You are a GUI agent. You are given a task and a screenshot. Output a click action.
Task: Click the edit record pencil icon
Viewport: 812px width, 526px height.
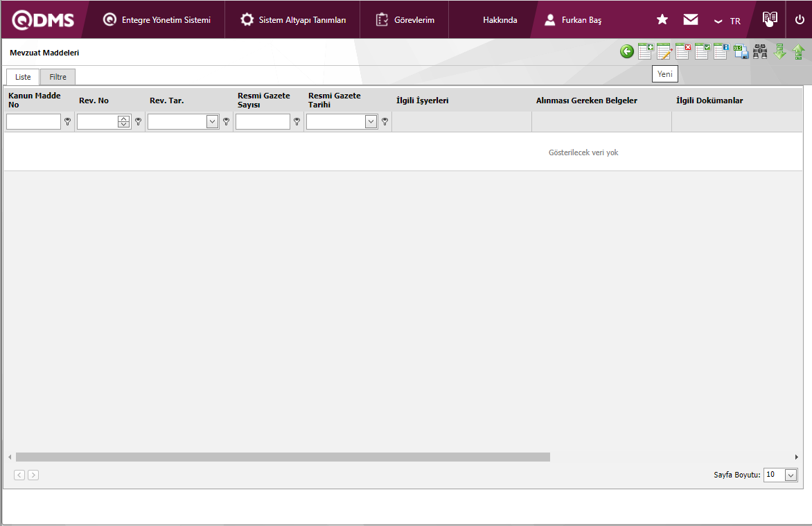pyautogui.click(x=664, y=51)
